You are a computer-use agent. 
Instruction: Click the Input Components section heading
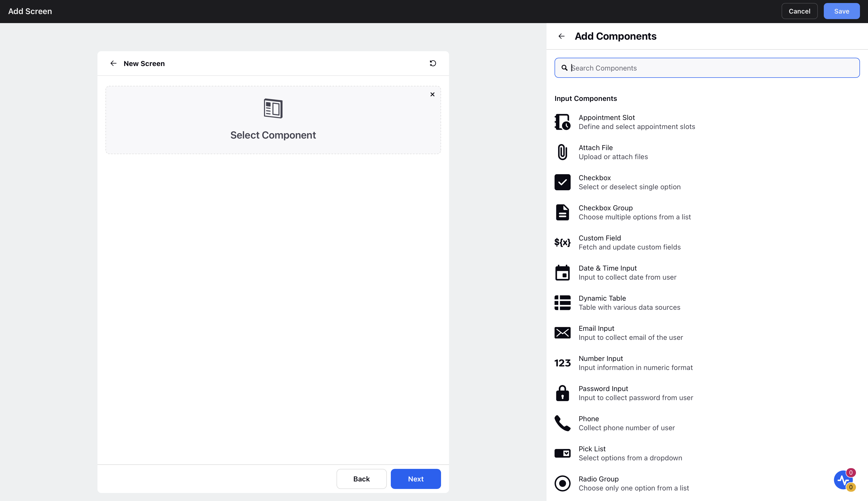pos(585,98)
